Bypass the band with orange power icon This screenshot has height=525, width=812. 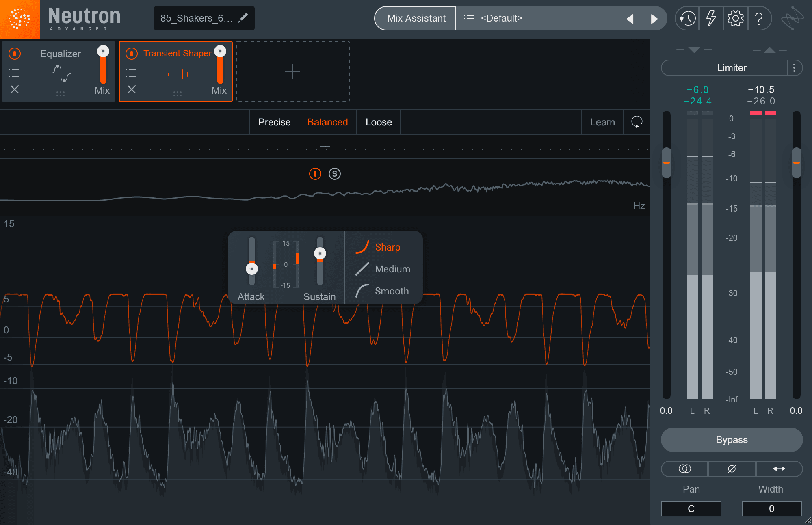[315, 174]
